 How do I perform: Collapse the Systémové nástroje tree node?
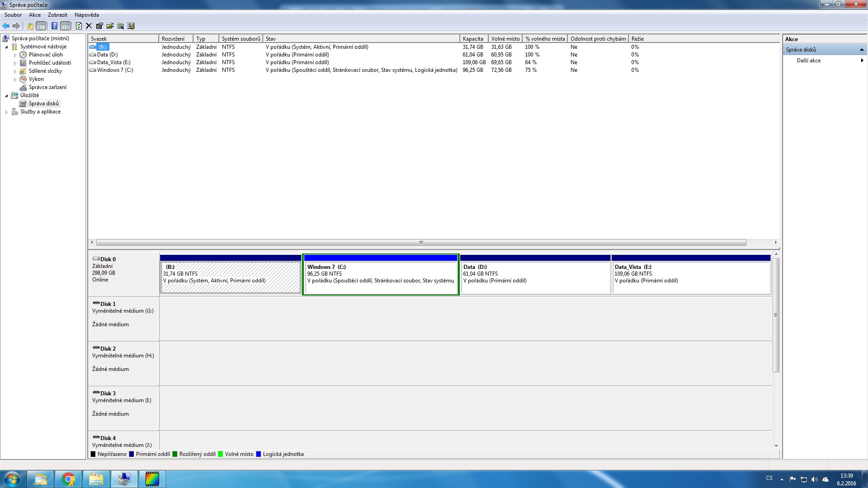click(x=6, y=47)
